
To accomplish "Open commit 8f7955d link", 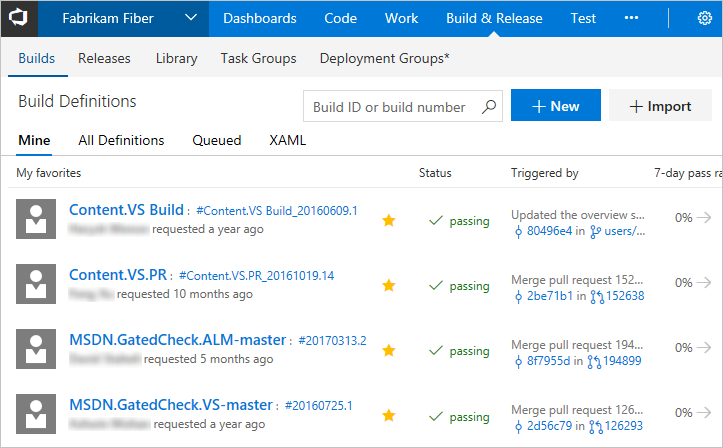I will point(548,361).
